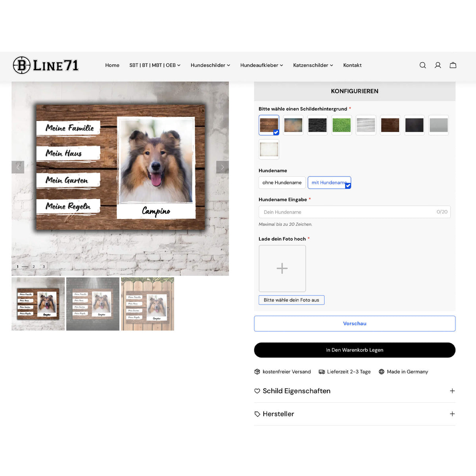Select the off-white paper background swatch
Image resolution: width=476 pixels, height=476 pixels.
tap(269, 150)
